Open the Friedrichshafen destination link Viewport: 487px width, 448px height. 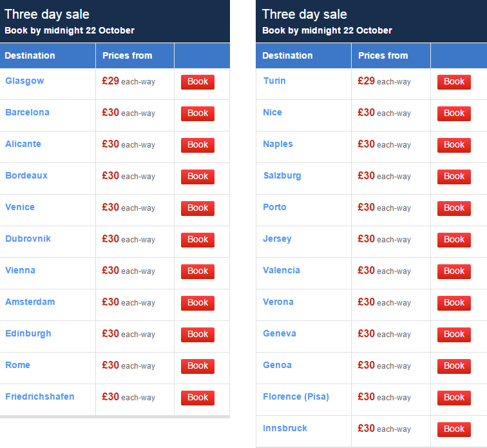point(40,396)
